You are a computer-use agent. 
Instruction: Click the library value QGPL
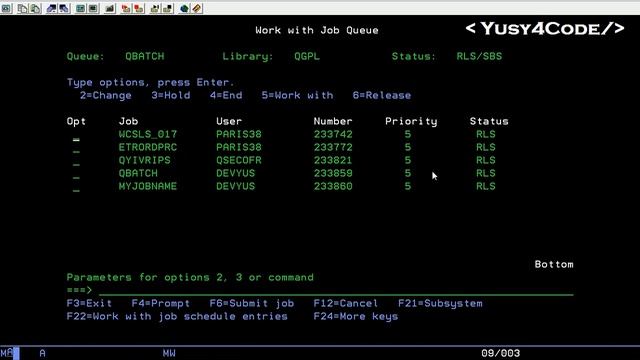[x=307, y=56]
